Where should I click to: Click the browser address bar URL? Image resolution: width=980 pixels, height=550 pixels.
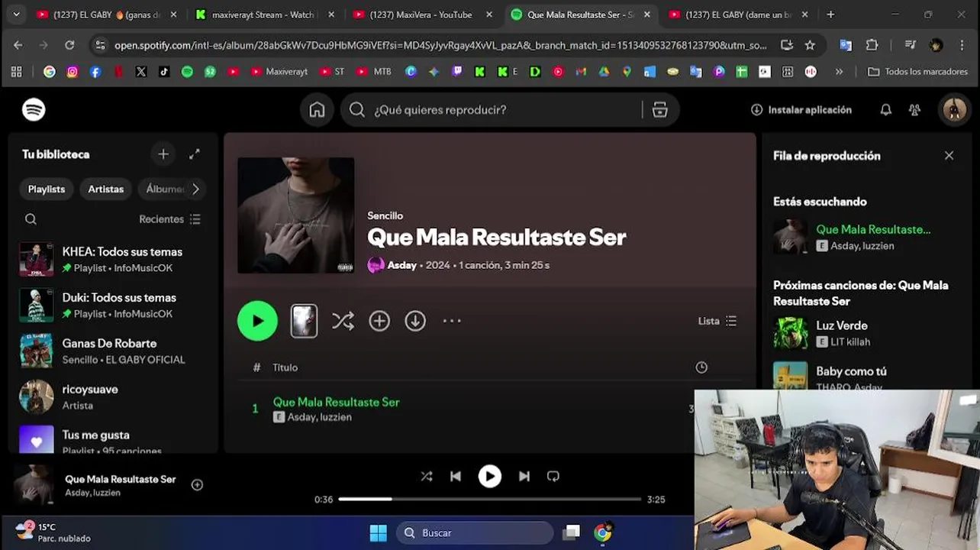point(440,45)
